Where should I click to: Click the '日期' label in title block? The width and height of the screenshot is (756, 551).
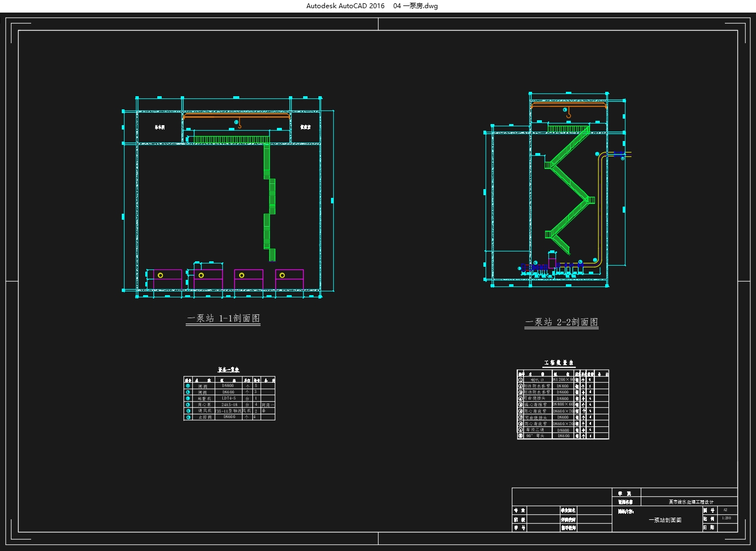(708, 527)
